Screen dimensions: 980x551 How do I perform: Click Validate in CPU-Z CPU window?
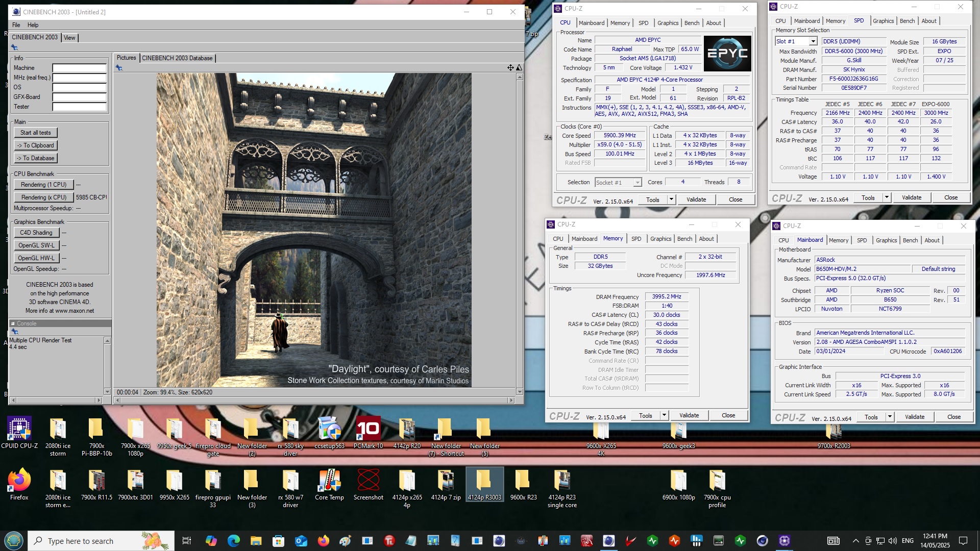(696, 199)
